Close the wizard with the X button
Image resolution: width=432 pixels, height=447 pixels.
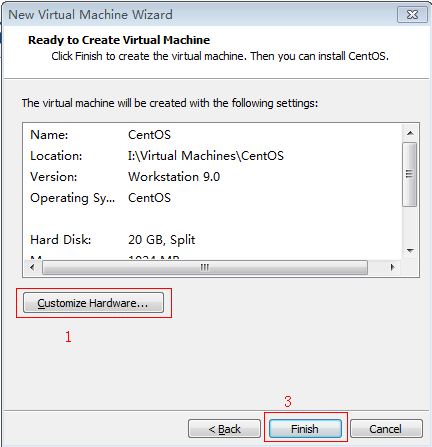412,15
